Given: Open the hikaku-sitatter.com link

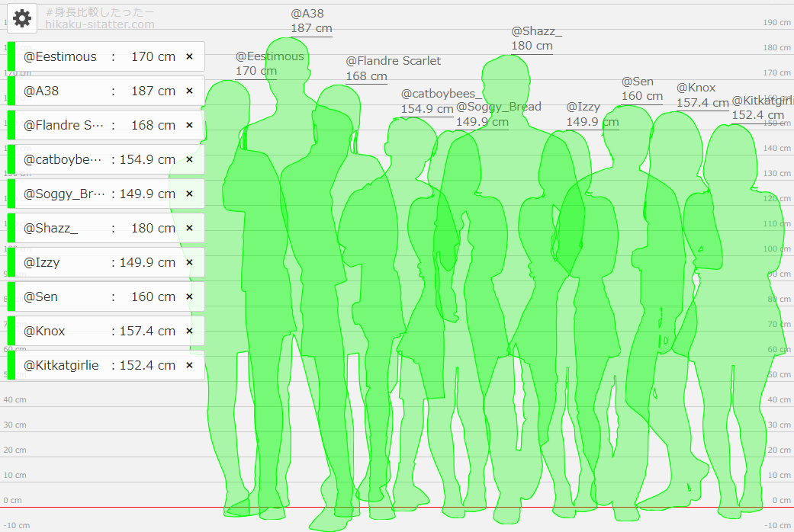Looking at the screenshot, I should [100, 24].
